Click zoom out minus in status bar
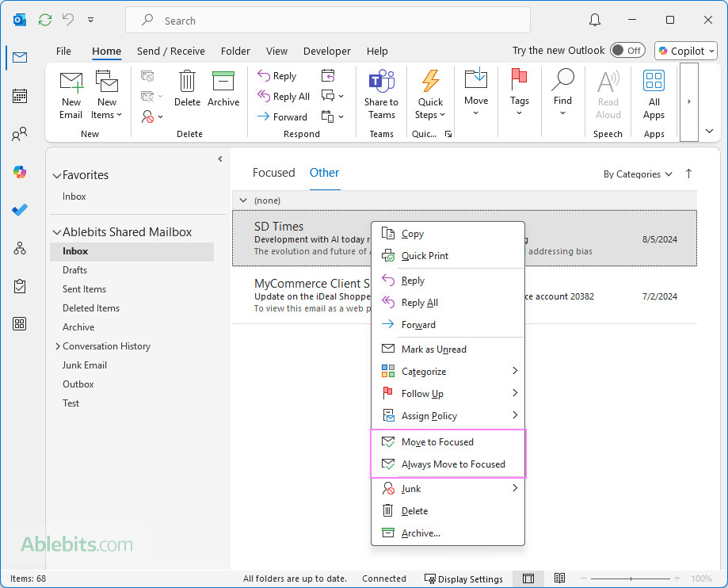The image size is (728, 588). [x=584, y=578]
